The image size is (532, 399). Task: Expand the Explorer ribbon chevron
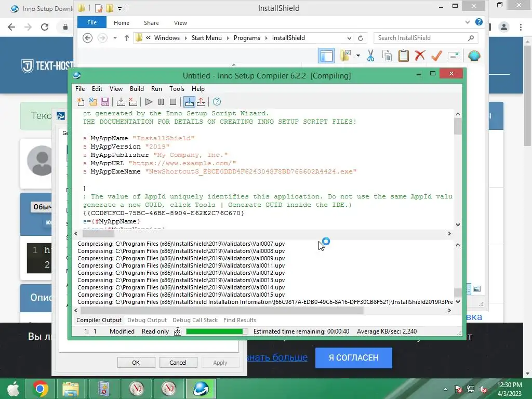[x=468, y=22]
